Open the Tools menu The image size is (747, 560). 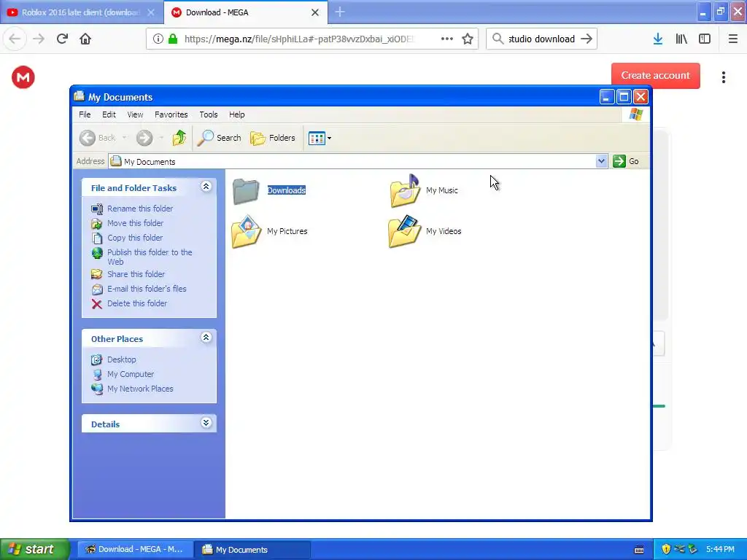(208, 114)
